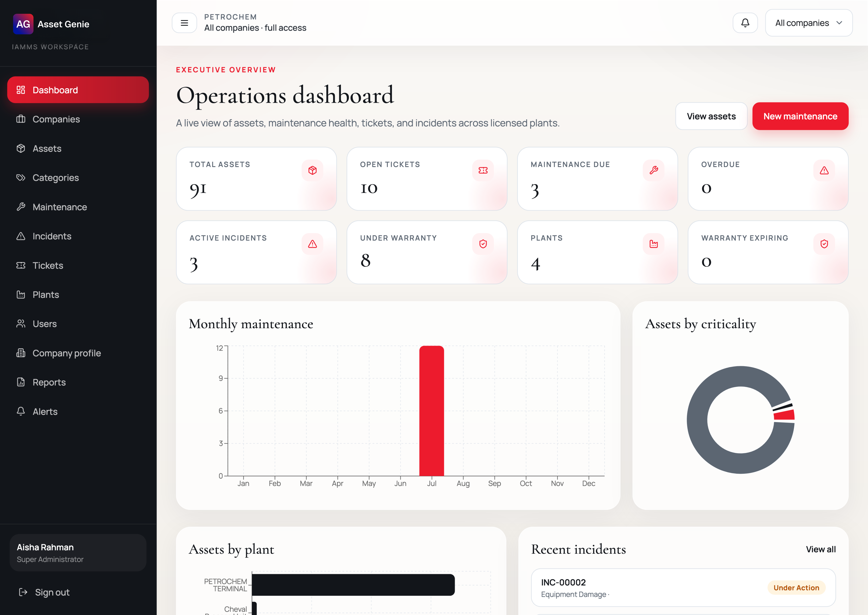
Task: Click the New maintenance button
Action: click(x=800, y=116)
